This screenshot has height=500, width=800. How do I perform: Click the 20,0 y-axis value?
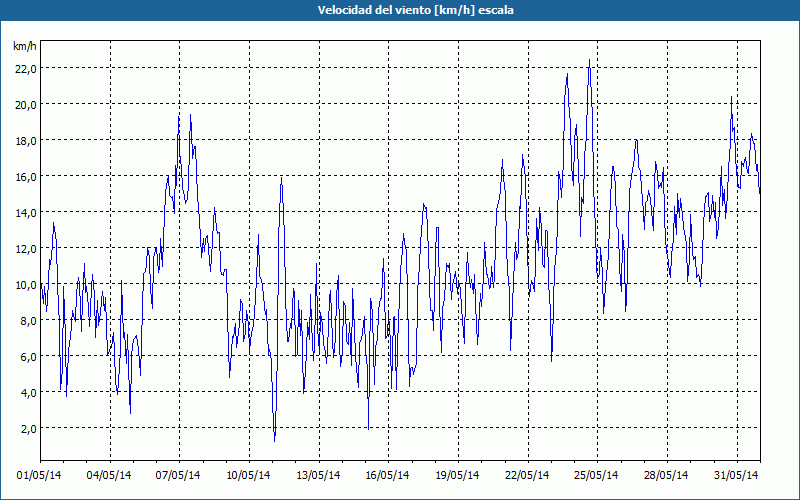pyautogui.click(x=26, y=105)
